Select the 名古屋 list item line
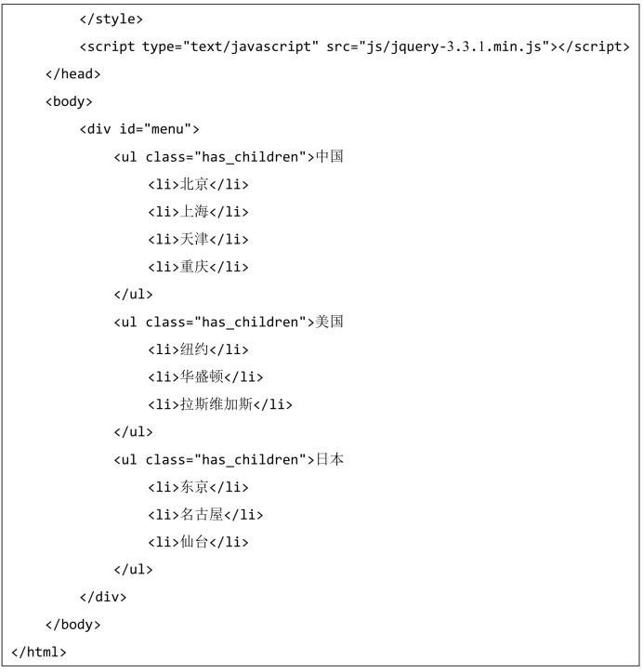 (205, 515)
